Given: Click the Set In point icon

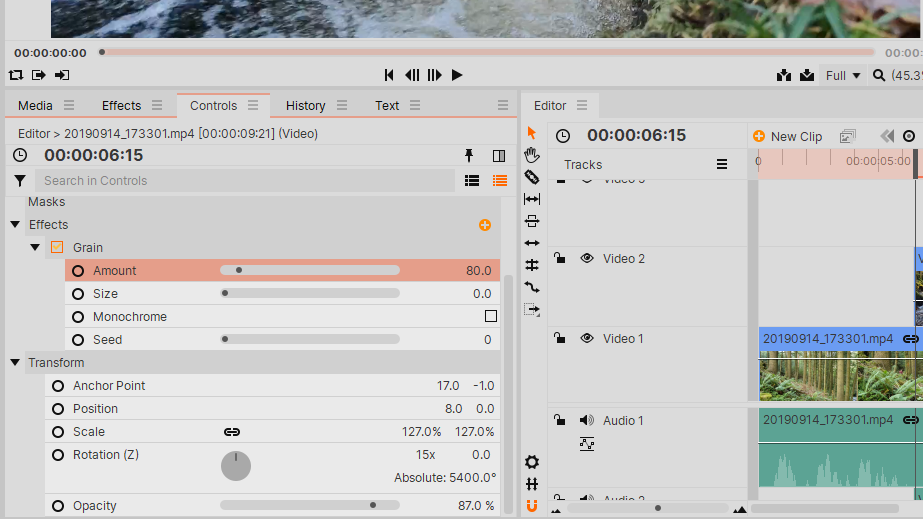Looking at the screenshot, I should (x=39, y=75).
